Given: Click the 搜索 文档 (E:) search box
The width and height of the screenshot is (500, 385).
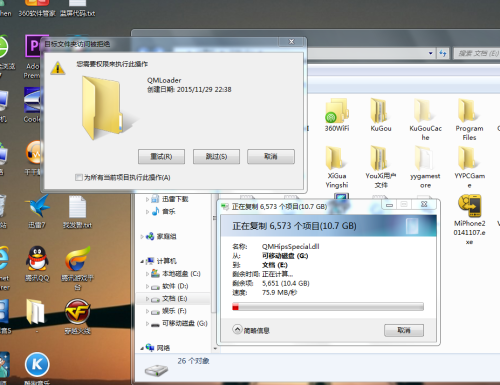Looking at the screenshot, I should [x=477, y=53].
